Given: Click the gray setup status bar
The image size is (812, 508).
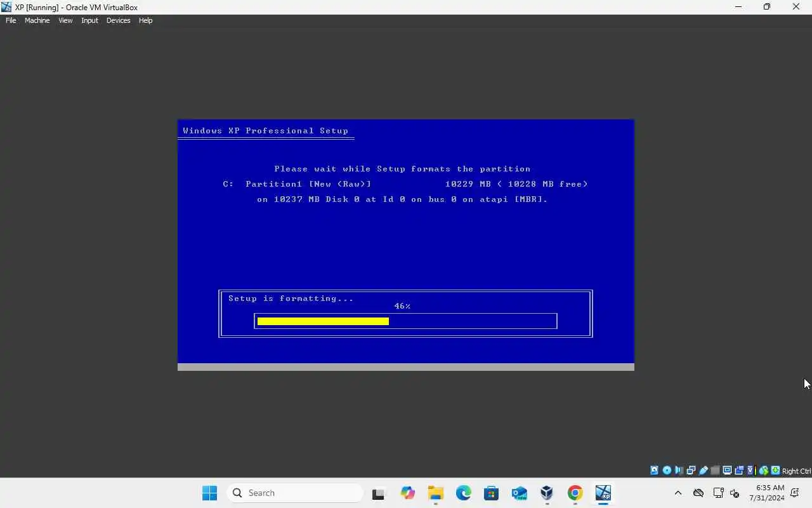Looking at the screenshot, I should (406, 367).
